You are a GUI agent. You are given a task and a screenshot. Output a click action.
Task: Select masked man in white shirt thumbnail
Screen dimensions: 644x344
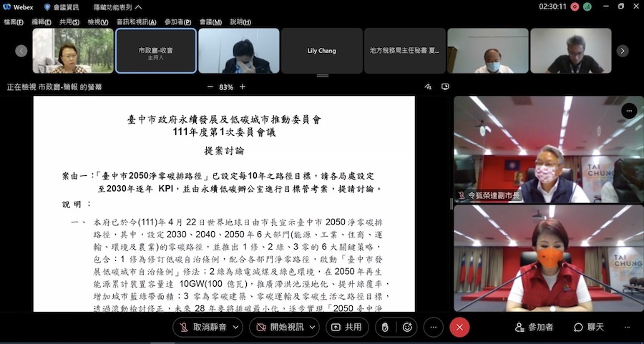(x=487, y=51)
